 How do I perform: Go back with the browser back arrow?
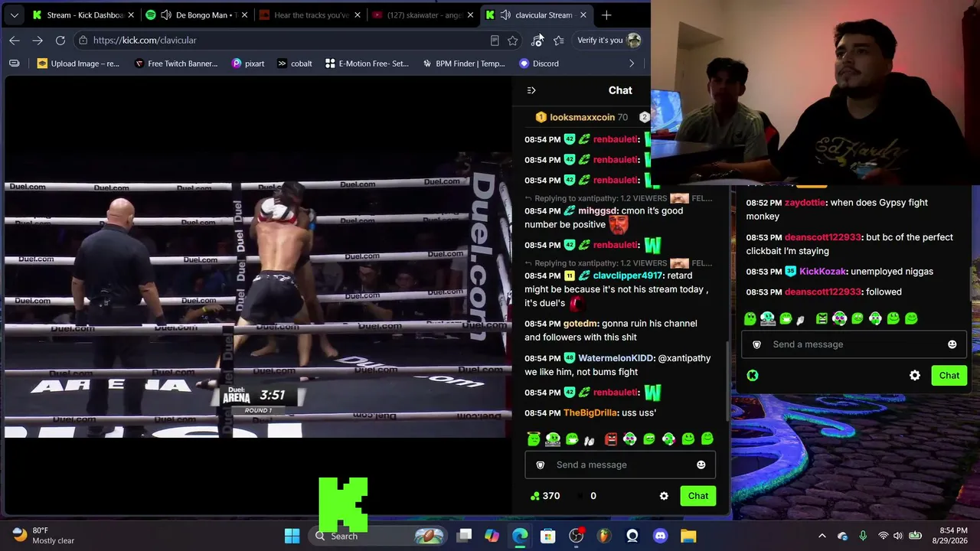(15, 40)
